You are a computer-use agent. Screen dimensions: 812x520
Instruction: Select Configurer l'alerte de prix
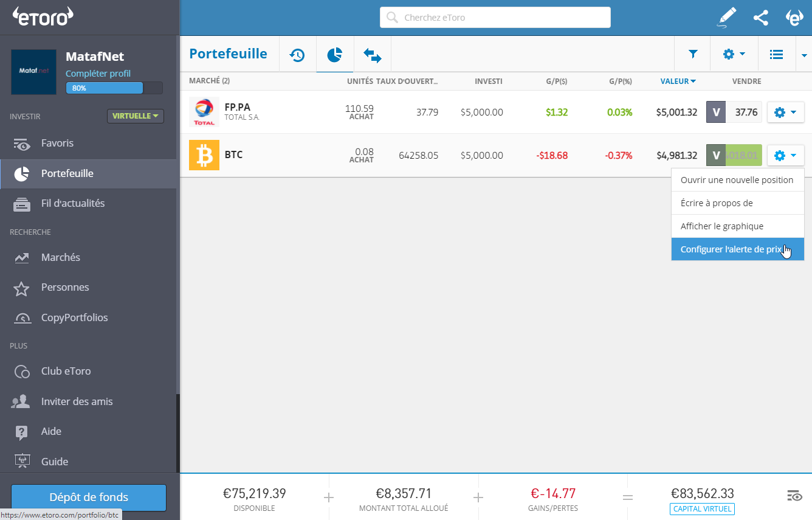(x=738, y=249)
